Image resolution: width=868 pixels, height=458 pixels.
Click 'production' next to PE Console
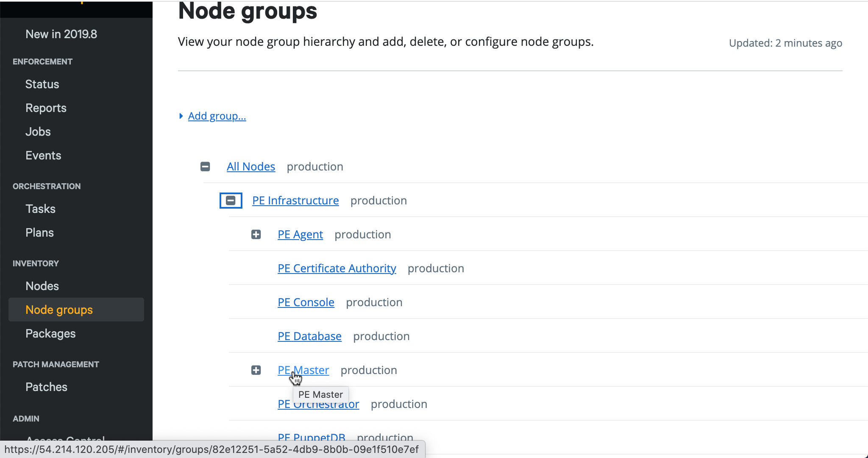coord(374,302)
